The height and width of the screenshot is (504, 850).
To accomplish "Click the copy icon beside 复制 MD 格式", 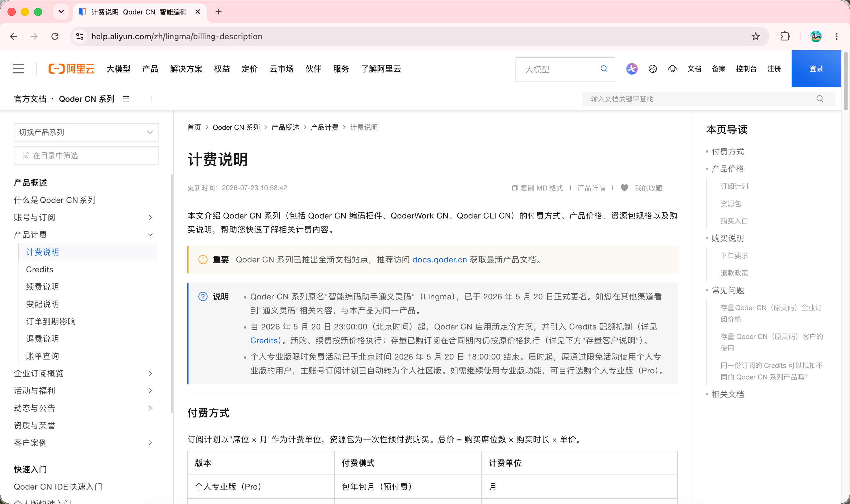I will 515,188.
